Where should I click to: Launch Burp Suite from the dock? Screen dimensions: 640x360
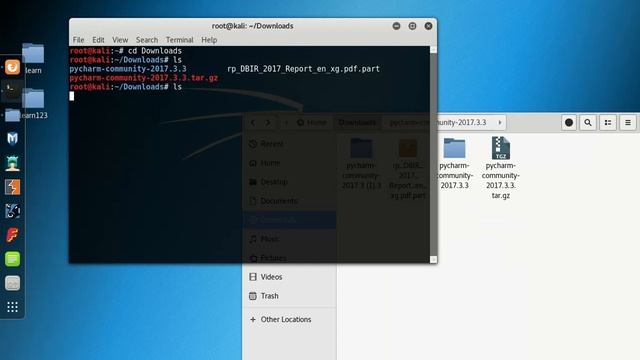(x=12, y=187)
